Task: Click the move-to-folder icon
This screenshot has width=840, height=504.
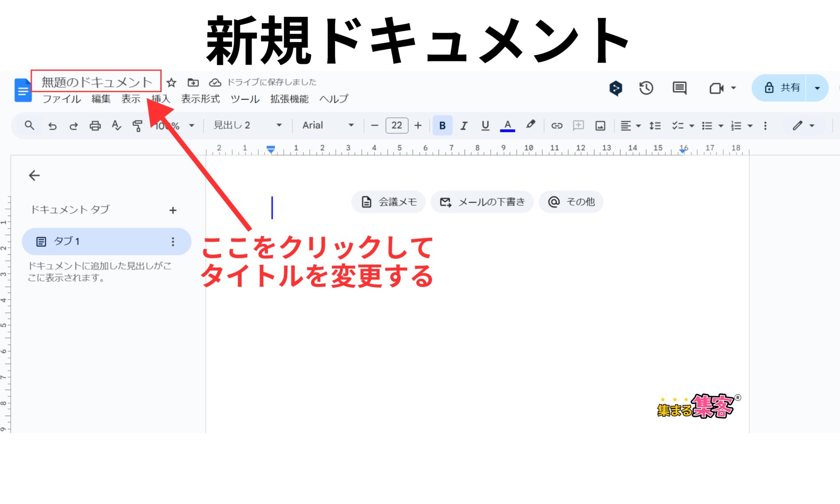Action: tap(193, 82)
